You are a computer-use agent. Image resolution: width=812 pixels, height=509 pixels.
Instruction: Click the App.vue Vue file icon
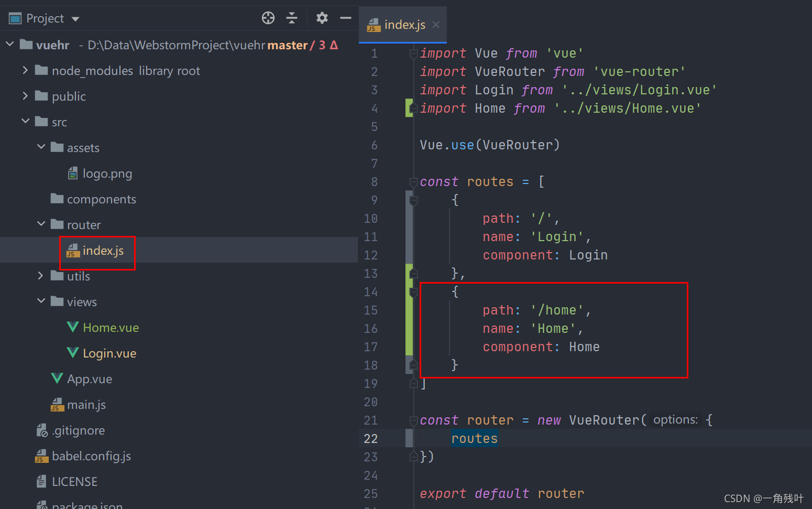pos(57,378)
